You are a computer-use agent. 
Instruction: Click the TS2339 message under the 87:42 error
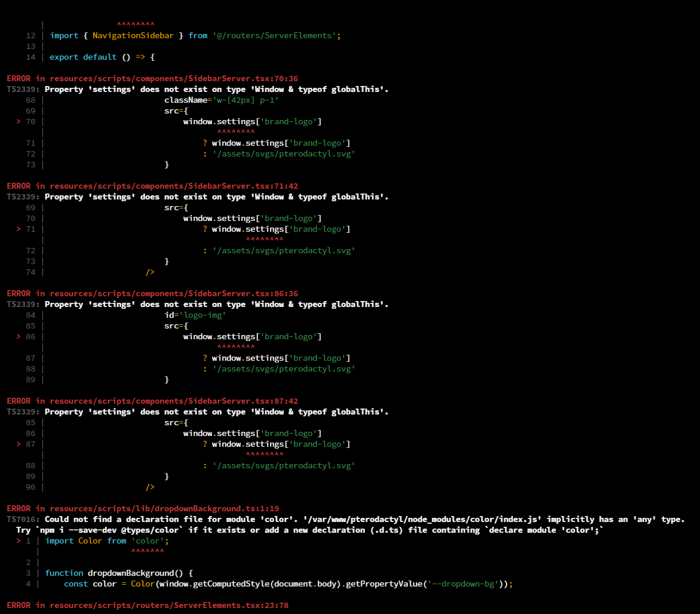198,412
